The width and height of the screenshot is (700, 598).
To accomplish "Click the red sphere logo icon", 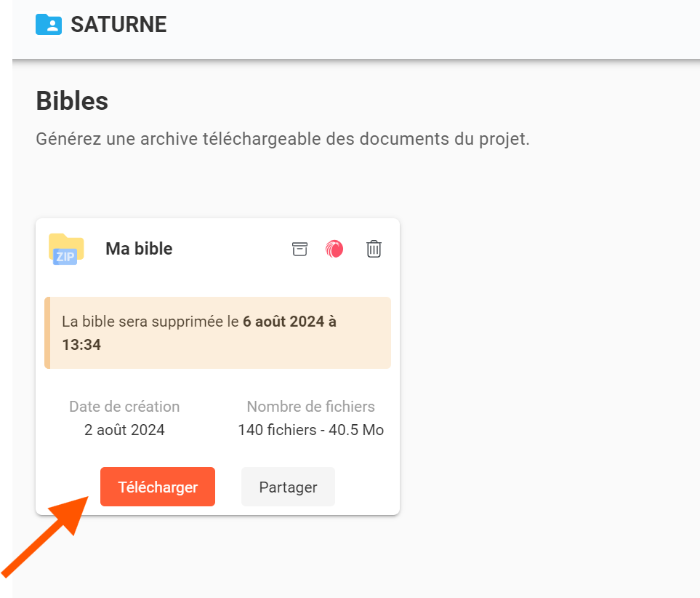I will point(334,249).
